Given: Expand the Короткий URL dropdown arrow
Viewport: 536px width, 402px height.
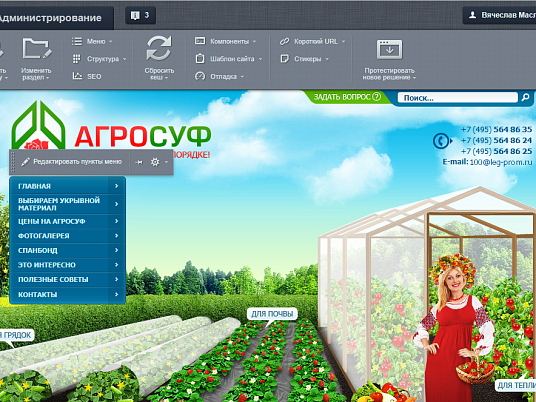Looking at the screenshot, I should [344, 41].
